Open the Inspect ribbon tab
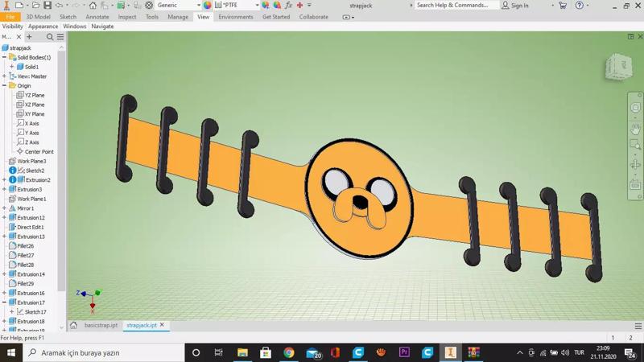The width and height of the screenshot is (644, 362). point(127,17)
